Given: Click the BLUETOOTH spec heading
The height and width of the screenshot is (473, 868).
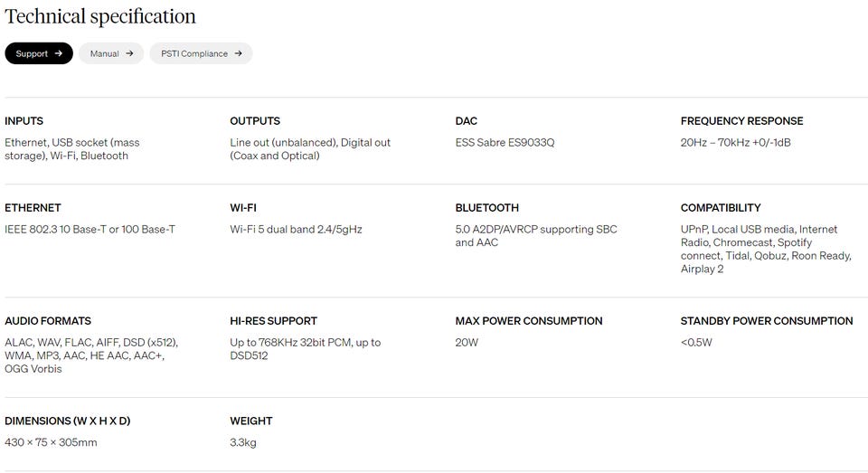Looking at the screenshot, I should pos(486,208).
